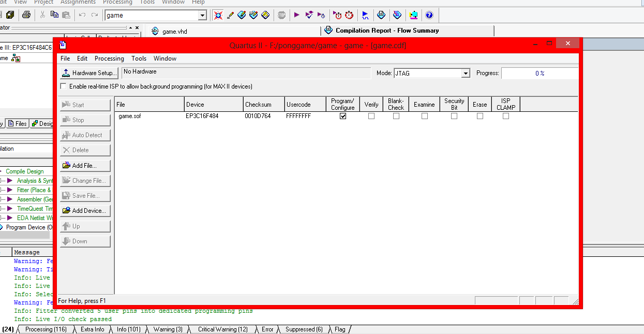This screenshot has height=334, width=644.
Task: Select the Critical Warning (12) messages tab
Action: 223,329
